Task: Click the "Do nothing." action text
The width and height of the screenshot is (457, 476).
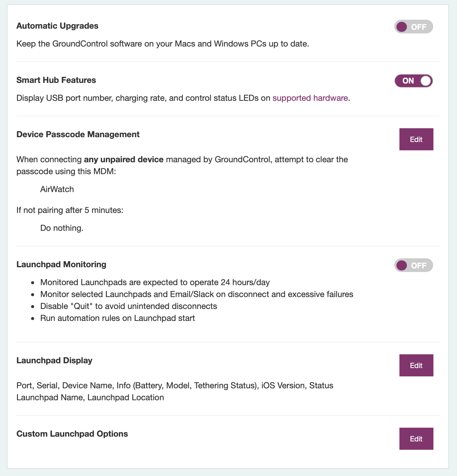Action: point(62,228)
